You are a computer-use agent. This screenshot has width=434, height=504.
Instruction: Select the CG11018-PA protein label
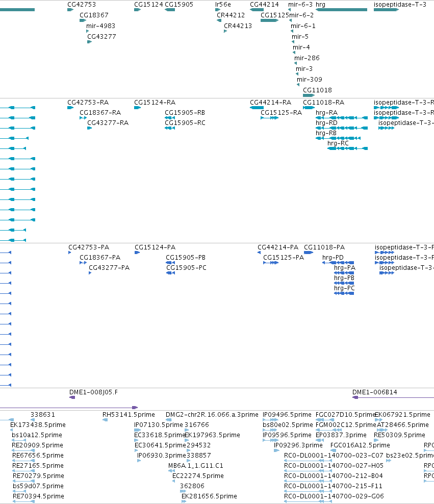coord(324,247)
